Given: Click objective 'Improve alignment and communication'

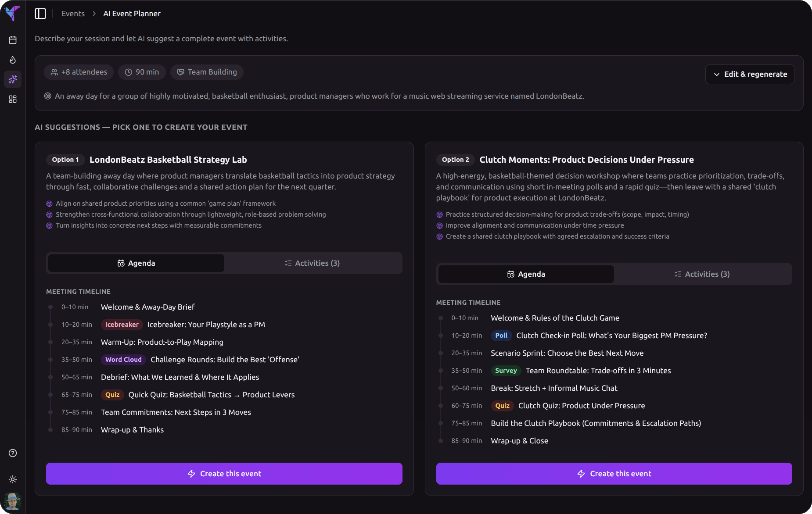Looking at the screenshot, I should [535, 225].
